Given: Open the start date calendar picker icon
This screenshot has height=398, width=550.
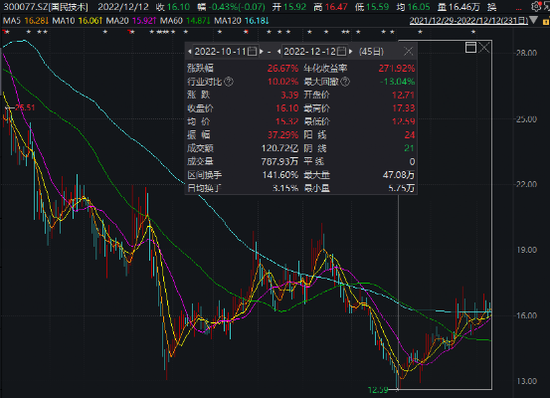Looking at the screenshot, I should tap(253, 52).
